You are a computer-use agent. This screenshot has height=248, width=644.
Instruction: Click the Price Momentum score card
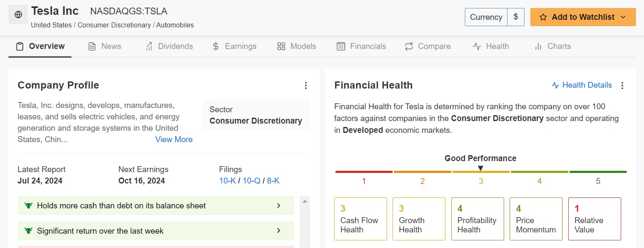(536, 219)
